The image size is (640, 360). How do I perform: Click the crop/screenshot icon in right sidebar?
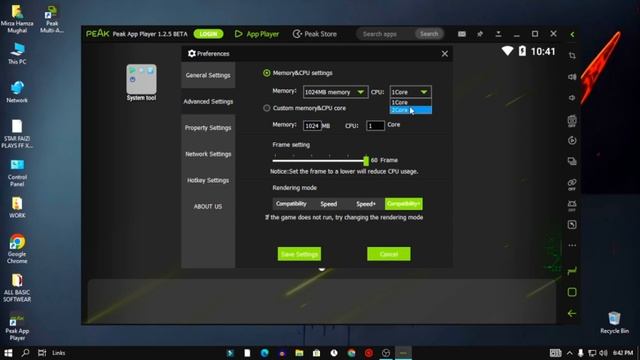pos(572,56)
